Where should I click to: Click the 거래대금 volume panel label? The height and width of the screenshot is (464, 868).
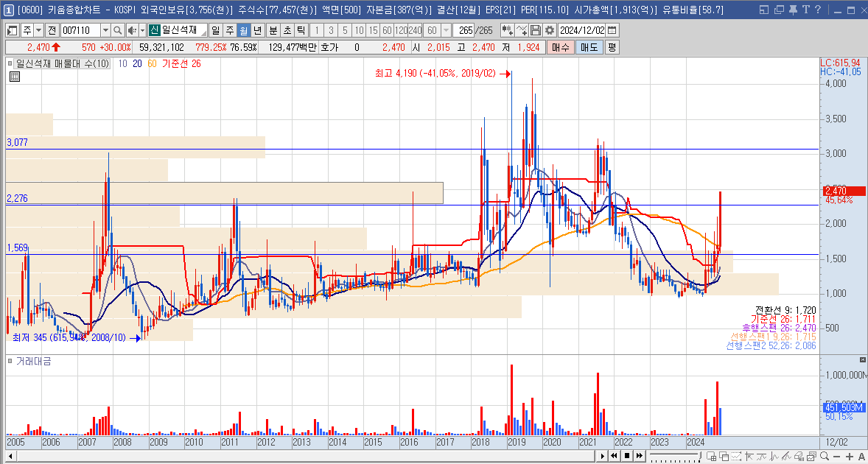click(x=32, y=361)
